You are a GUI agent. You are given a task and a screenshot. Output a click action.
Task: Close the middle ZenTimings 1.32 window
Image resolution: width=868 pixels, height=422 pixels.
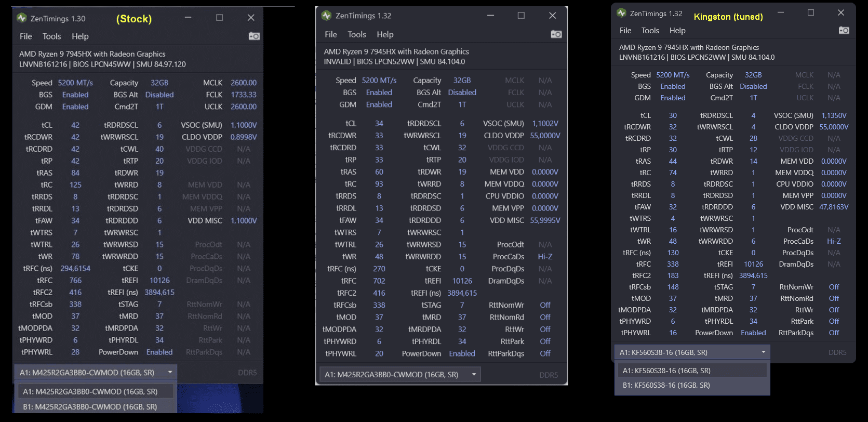[553, 16]
